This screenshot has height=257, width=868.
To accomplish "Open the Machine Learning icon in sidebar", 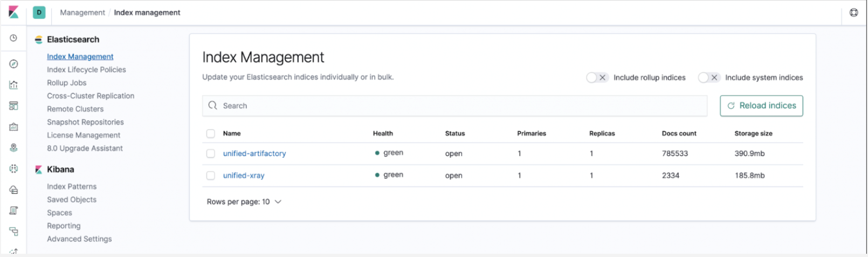I will 14,168.
